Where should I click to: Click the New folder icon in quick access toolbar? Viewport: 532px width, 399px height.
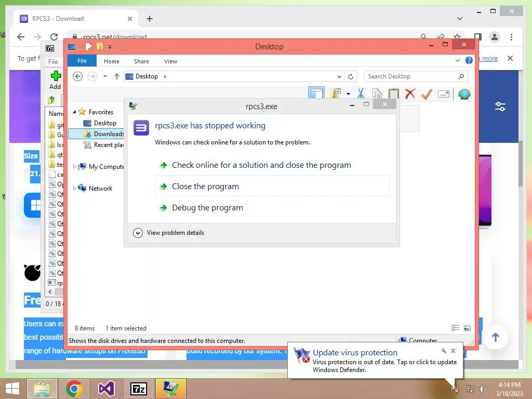tap(99, 47)
